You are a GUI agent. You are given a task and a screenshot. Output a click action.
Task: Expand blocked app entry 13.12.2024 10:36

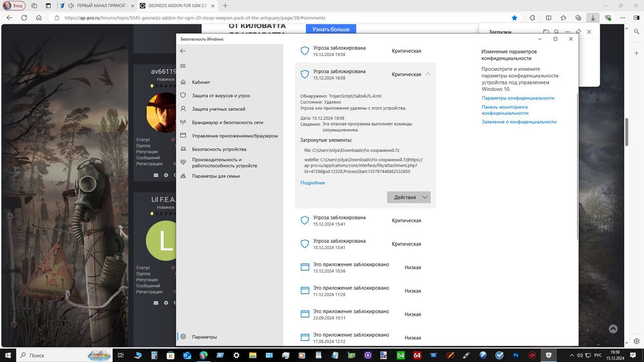click(365, 267)
